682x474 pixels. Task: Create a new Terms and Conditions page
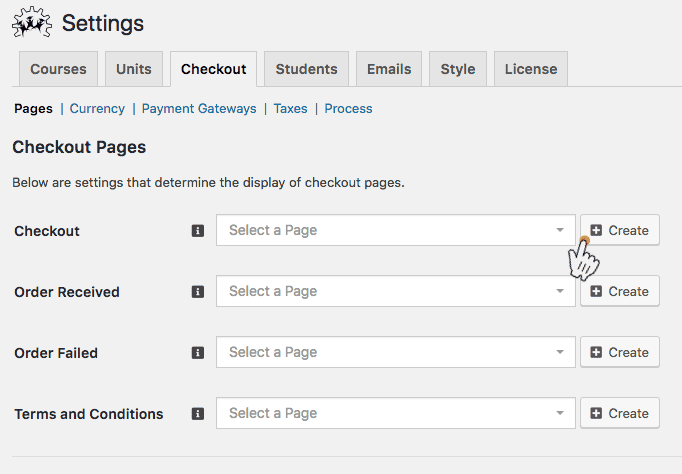pyautogui.click(x=620, y=413)
